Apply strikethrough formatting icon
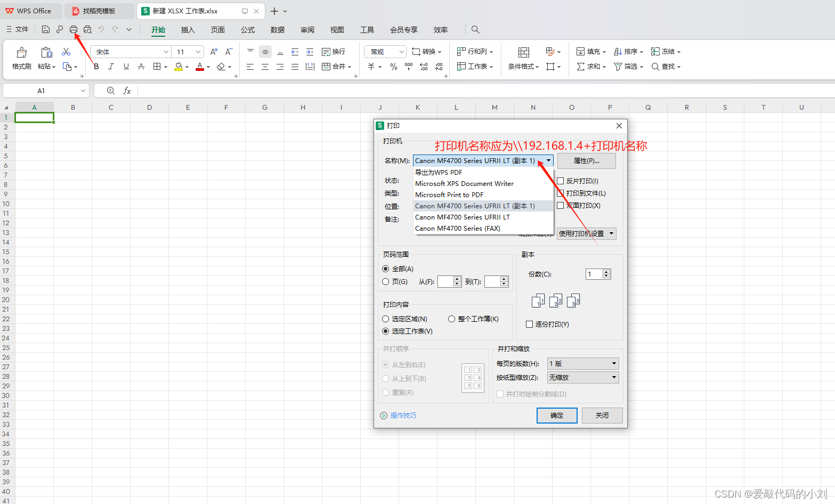The width and height of the screenshot is (835, 504). pyautogui.click(x=141, y=67)
